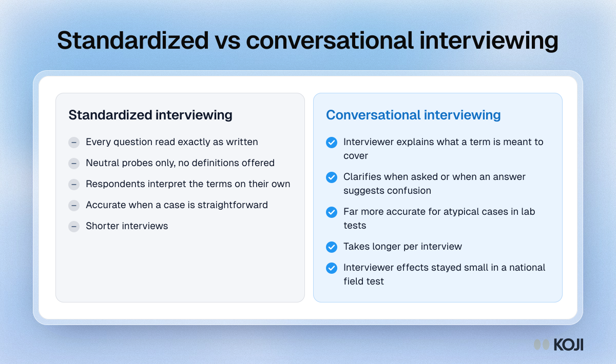Click the "Standardized interviewing" heading
Screen dimensions: 616x364
click(x=150, y=115)
